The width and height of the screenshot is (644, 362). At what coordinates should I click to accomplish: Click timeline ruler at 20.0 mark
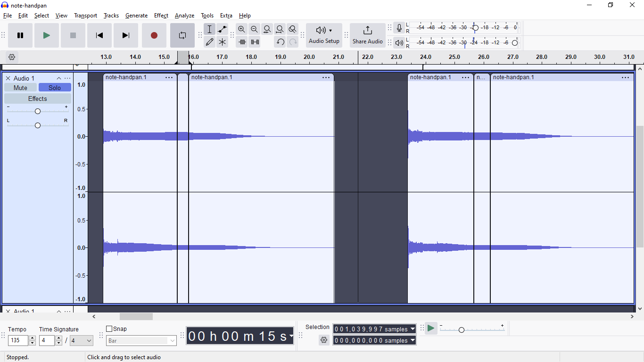coord(309,57)
